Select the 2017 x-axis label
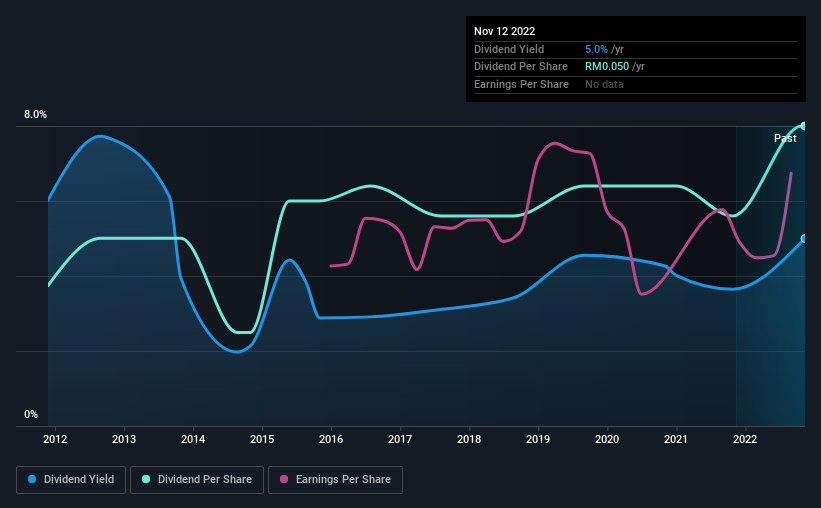This screenshot has width=821, height=508. pos(400,439)
